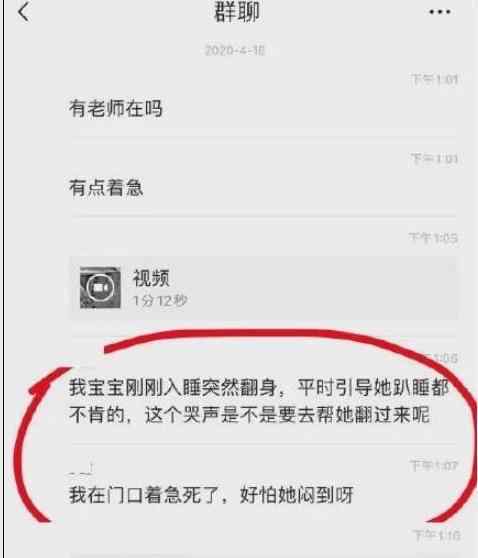Tap the back arrow icon
The height and width of the screenshot is (558, 478).
(x=23, y=13)
